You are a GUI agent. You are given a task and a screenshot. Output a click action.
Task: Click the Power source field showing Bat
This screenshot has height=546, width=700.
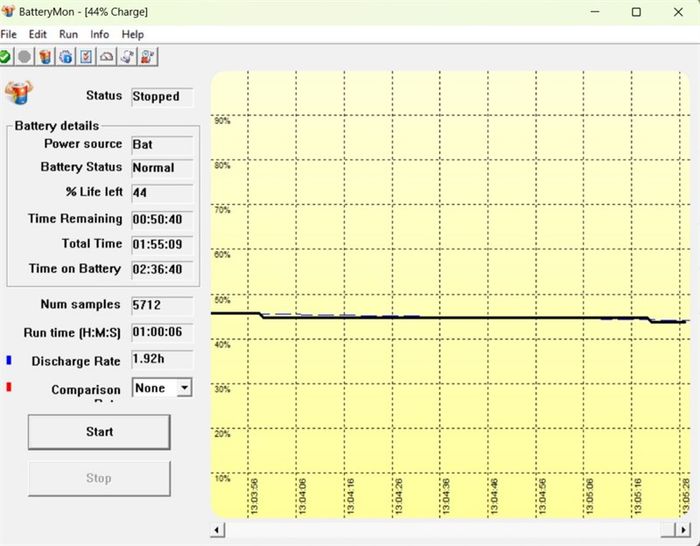tap(162, 145)
